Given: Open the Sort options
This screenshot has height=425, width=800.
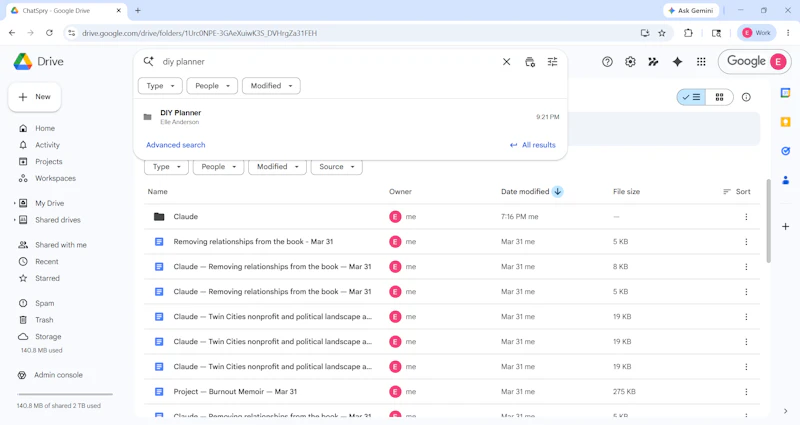Looking at the screenshot, I should coord(737,192).
